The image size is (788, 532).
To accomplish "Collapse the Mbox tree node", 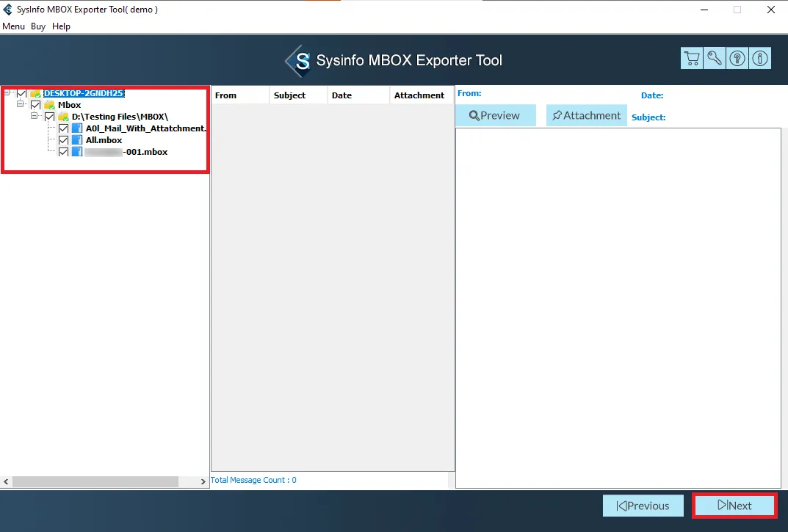I will (21, 105).
